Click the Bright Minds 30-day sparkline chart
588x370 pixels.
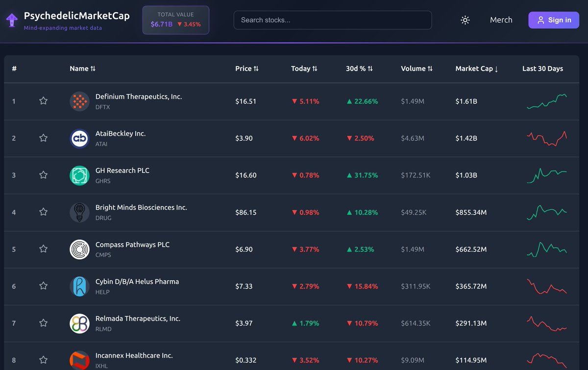(547, 212)
